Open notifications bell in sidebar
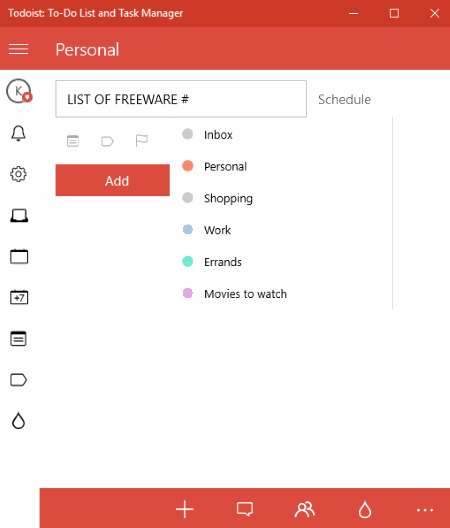 tap(19, 133)
